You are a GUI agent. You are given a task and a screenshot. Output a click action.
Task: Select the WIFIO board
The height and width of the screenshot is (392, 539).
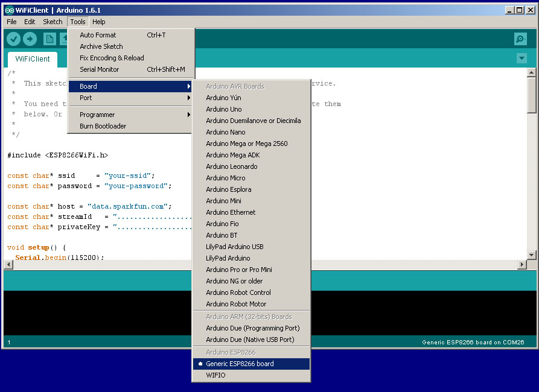click(x=251, y=375)
